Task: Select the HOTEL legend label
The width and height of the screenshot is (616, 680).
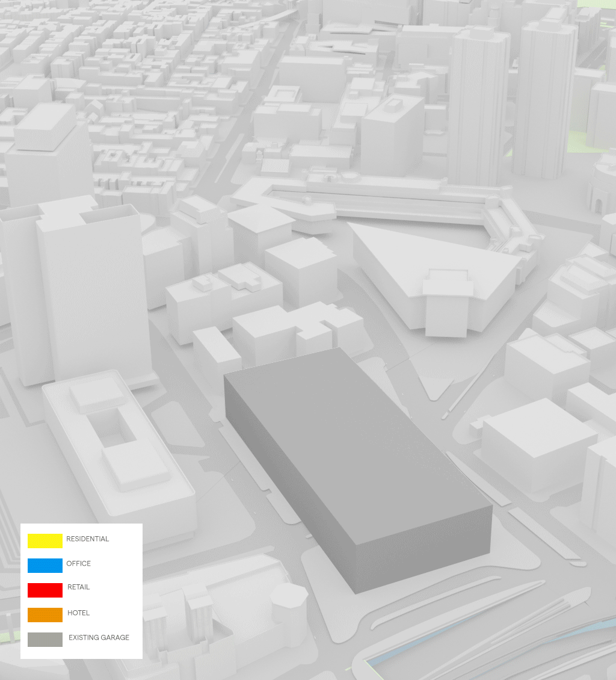Action: (78, 613)
